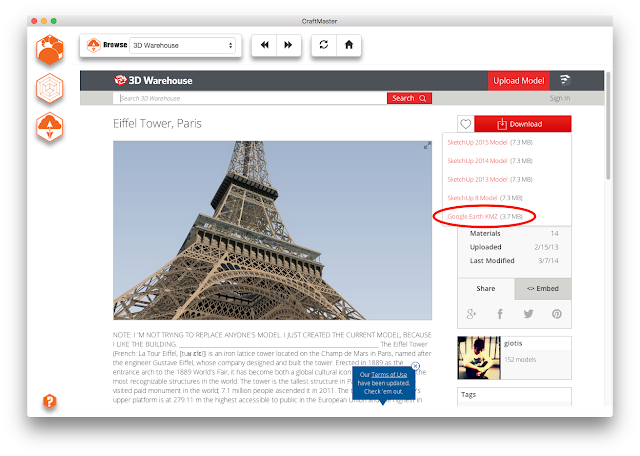Close the Terms of Use popup
The height and width of the screenshot is (456, 640).
(x=415, y=366)
